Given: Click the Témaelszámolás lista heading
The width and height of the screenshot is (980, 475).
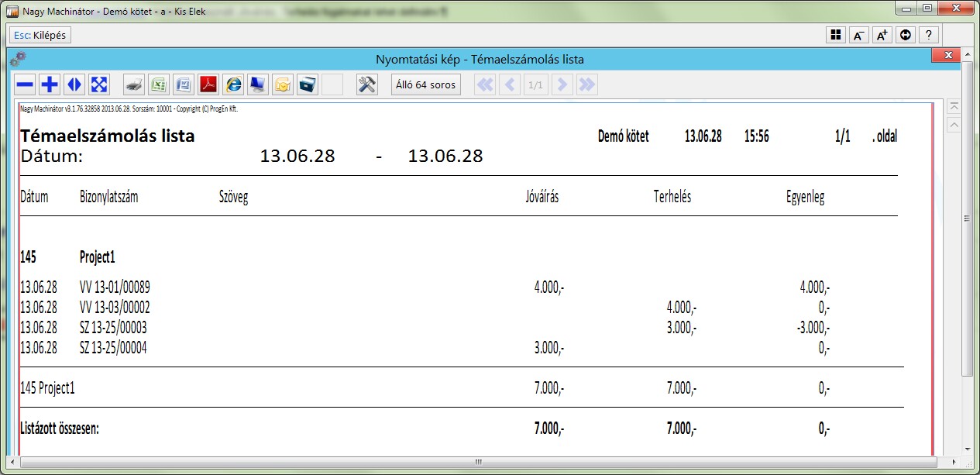Looking at the screenshot, I should point(107,136).
